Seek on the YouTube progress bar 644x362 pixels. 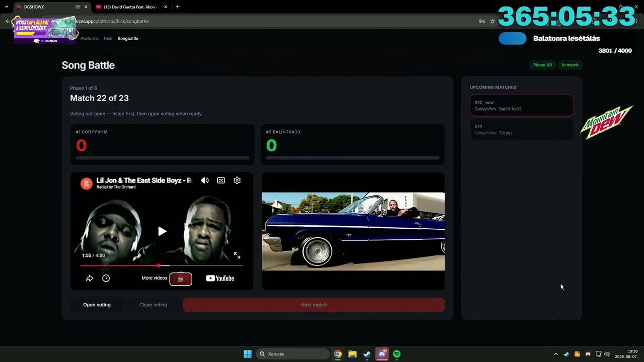162,265
